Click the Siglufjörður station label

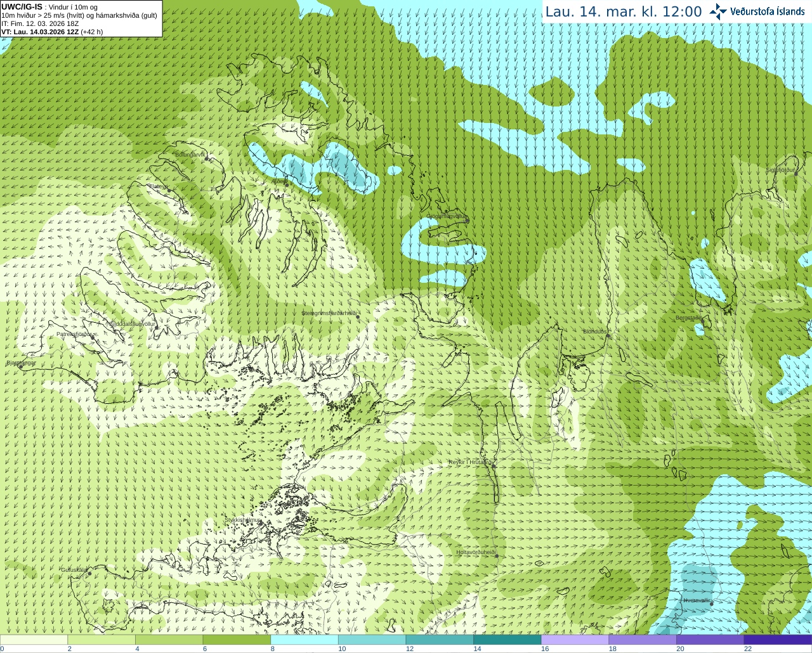780,170
